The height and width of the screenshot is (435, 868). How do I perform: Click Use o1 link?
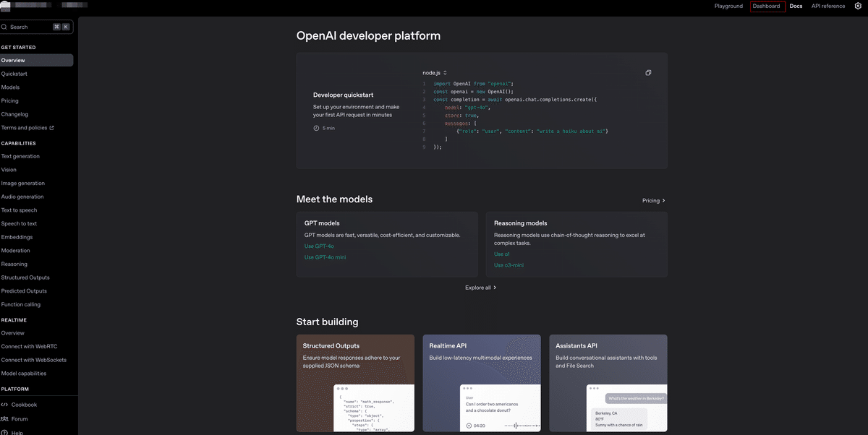coord(501,254)
